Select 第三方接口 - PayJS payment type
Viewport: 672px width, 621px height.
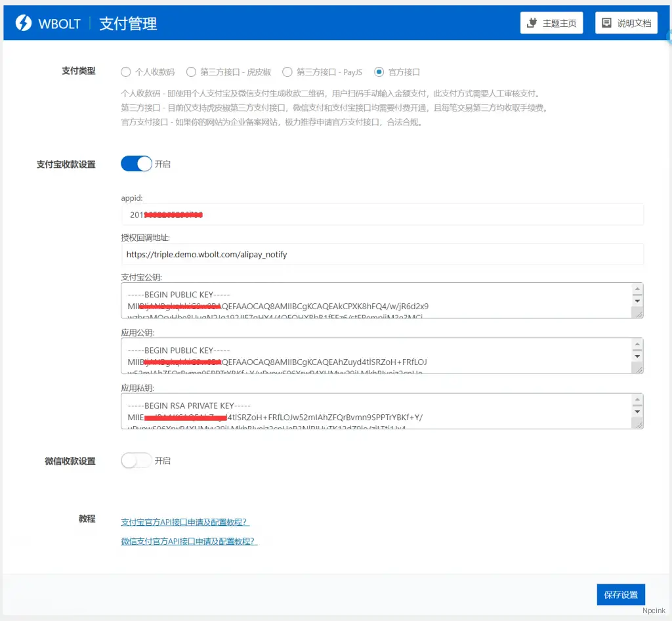tap(287, 72)
